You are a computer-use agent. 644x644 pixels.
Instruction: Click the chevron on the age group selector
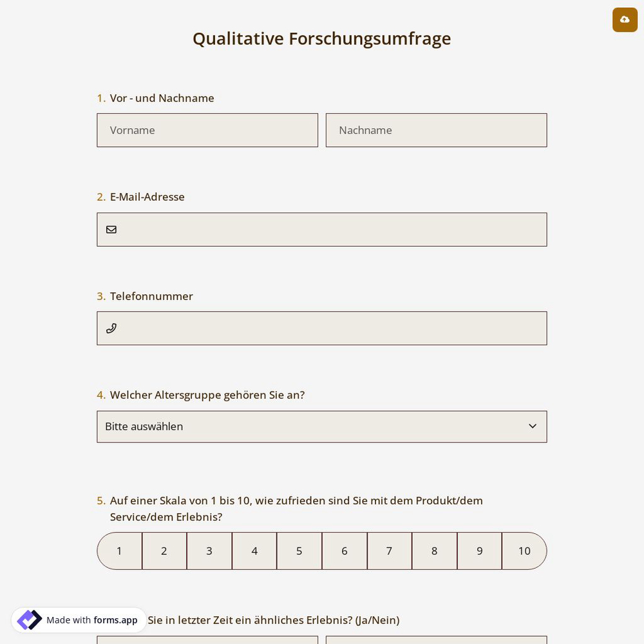click(533, 426)
